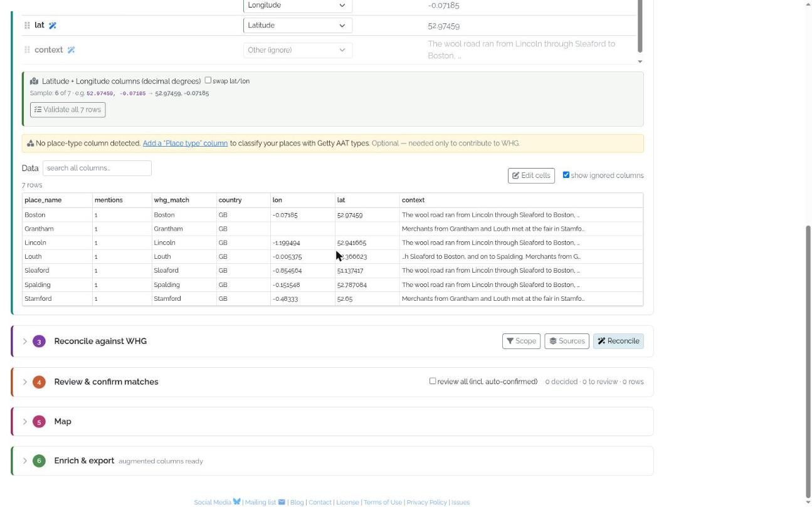Open the Terms of Use link
Screen dimensions: 812x507
coord(382,503)
